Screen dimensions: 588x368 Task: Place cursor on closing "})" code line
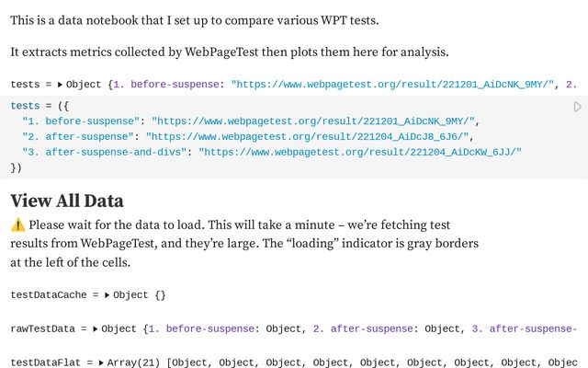(16, 168)
